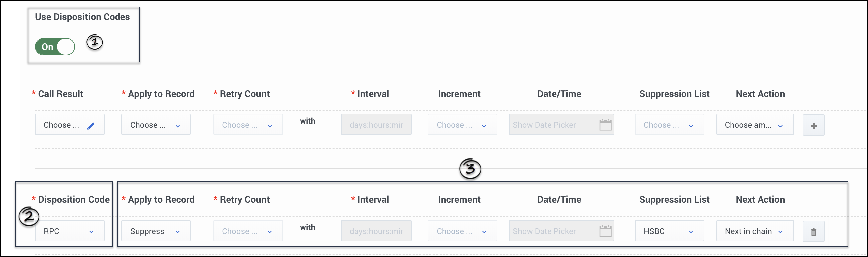868x257 pixels.
Task: Expand the Choose am... Next Action dropdown
Action: 754,125
